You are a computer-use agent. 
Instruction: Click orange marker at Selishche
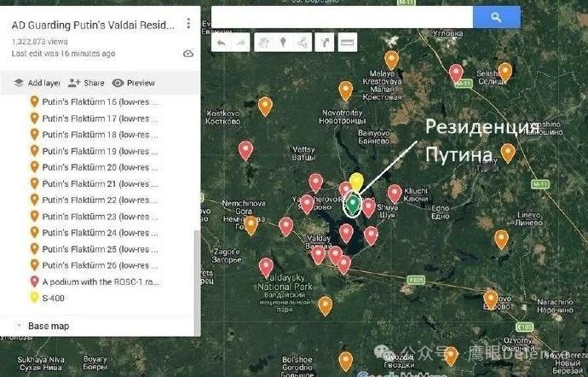click(x=505, y=72)
